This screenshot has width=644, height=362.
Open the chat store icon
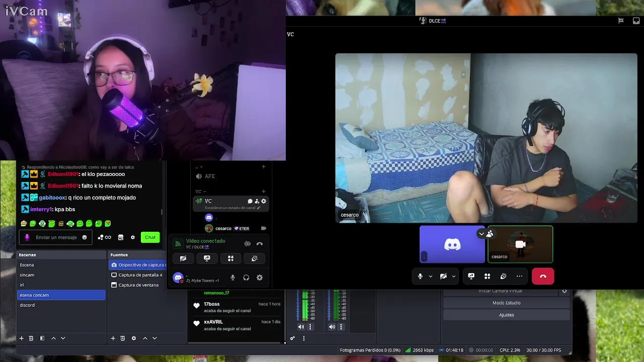[121, 237]
